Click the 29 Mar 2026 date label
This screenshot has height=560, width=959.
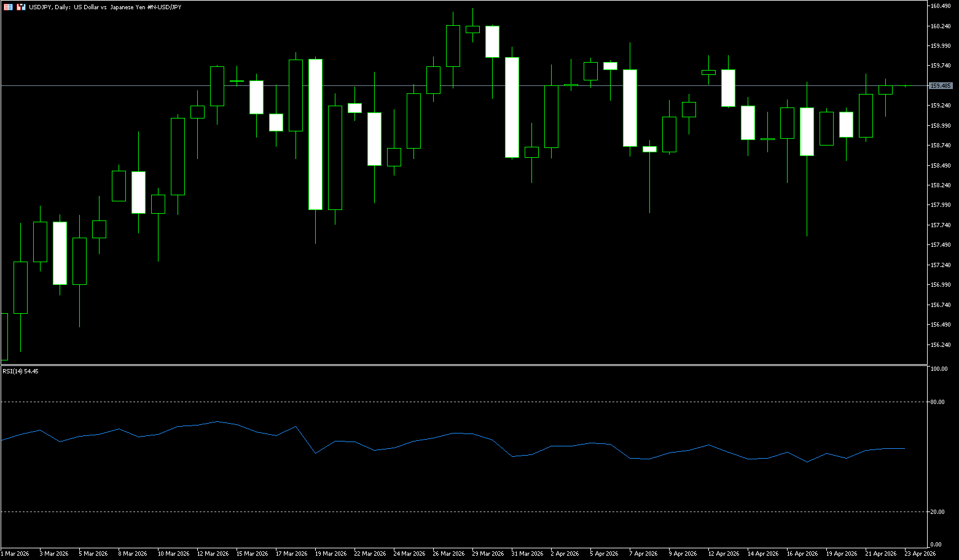(487, 553)
